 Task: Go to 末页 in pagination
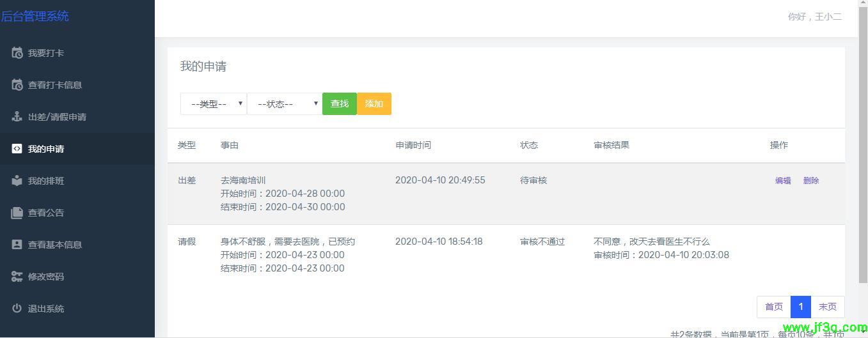[828, 307]
